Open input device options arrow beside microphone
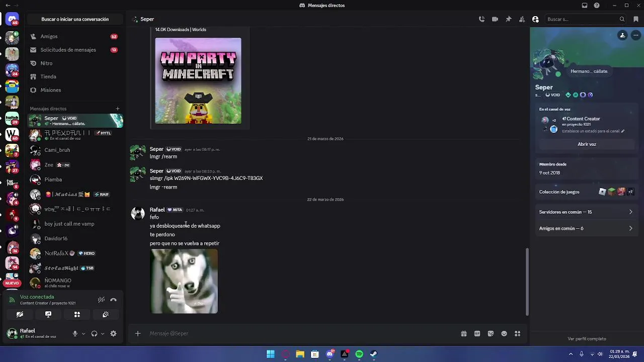644x362 pixels. tap(84, 333)
